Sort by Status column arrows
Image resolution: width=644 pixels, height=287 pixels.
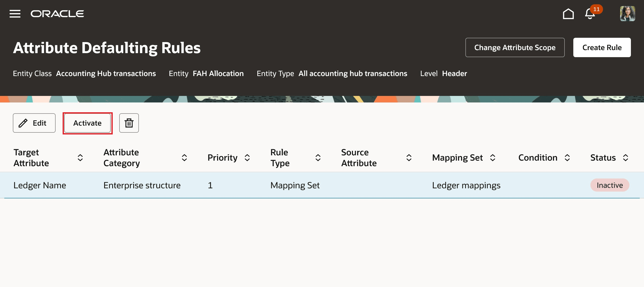(x=626, y=158)
